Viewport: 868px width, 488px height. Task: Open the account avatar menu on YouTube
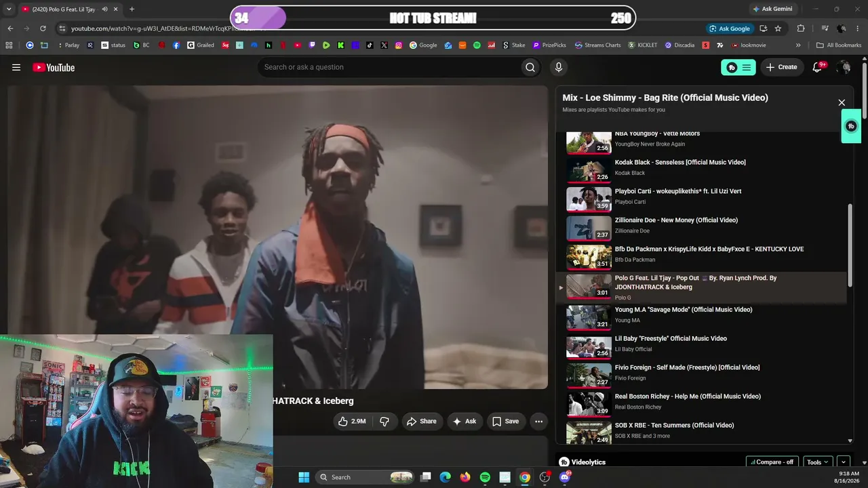(x=844, y=67)
